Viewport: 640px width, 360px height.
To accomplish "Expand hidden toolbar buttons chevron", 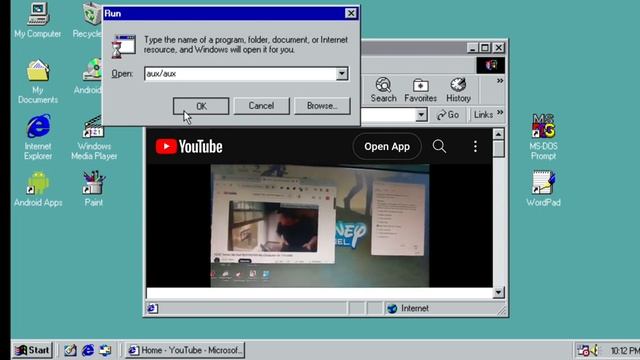I will [x=500, y=81].
